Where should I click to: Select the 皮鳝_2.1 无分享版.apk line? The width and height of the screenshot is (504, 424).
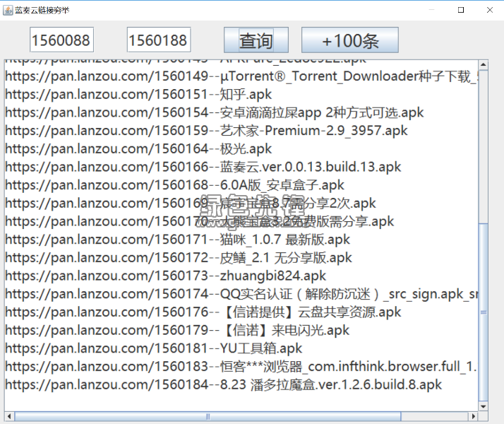point(179,258)
